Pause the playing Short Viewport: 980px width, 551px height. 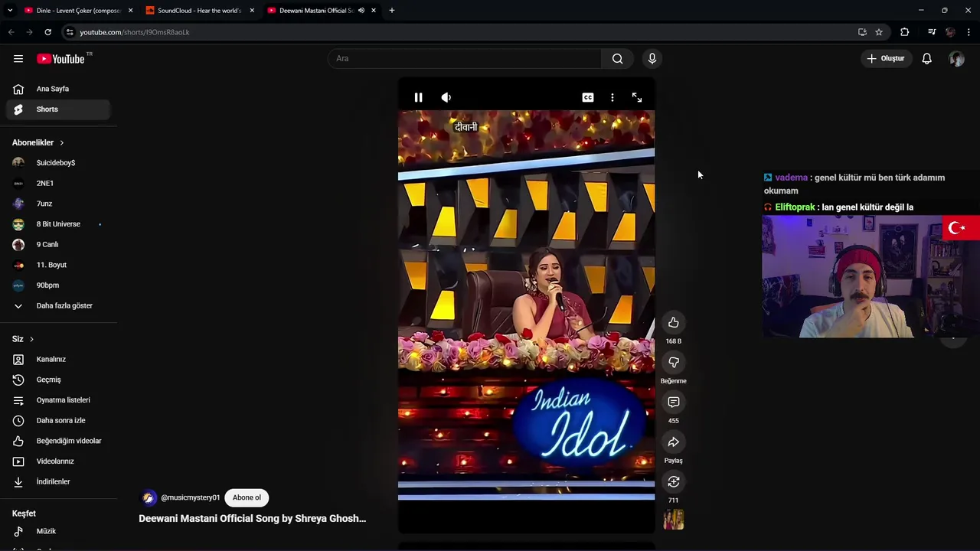[418, 97]
